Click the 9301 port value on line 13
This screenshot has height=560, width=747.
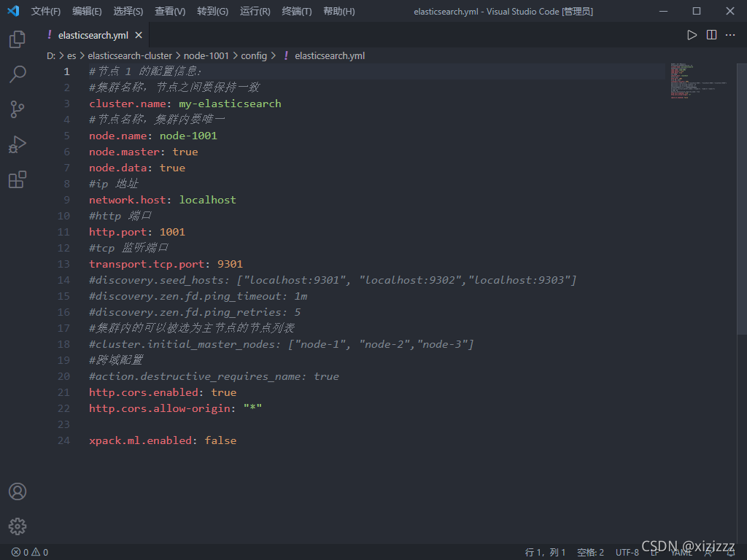coord(230,264)
